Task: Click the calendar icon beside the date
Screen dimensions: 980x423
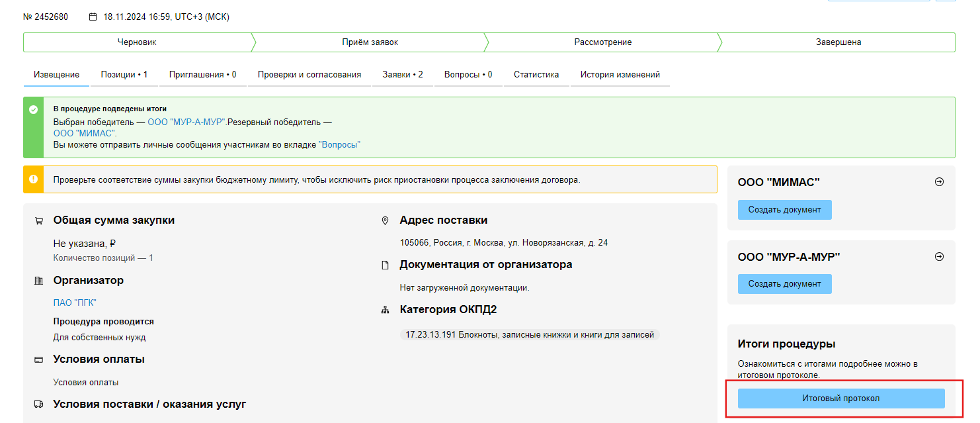Action: pyautogui.click(x=93, y=17)
